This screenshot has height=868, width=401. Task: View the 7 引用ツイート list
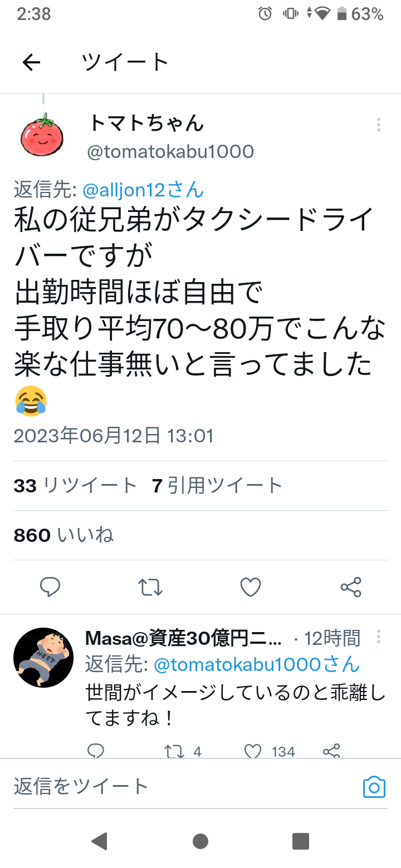(x=217, y=486)
